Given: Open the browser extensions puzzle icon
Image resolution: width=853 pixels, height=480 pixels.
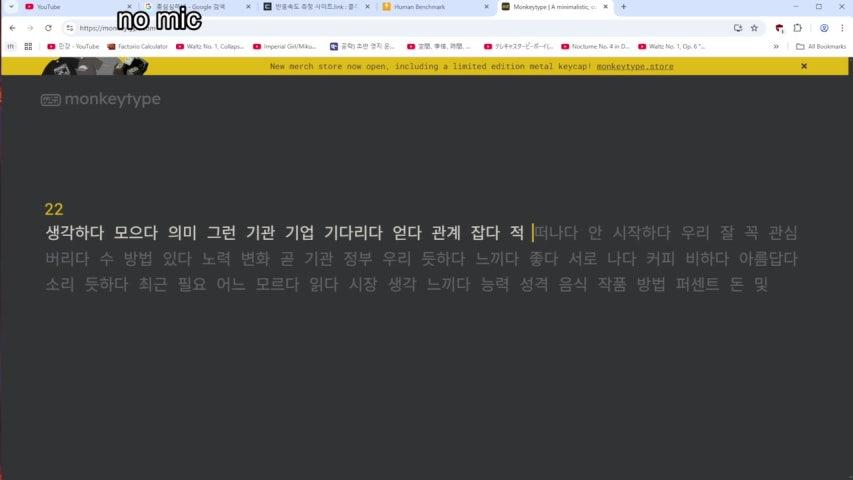Looking at the screenshot, I should [798, 28].
